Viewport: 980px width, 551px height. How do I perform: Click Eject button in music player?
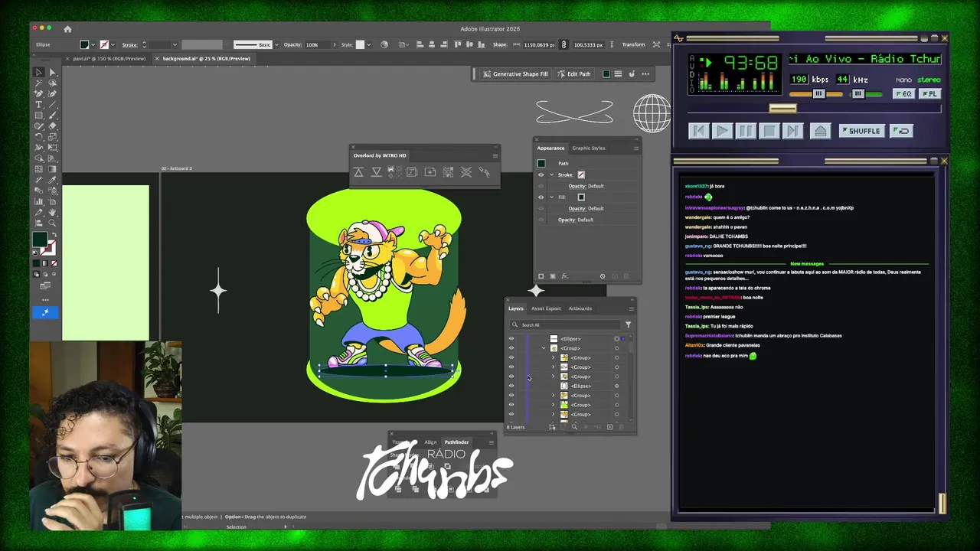pos(821,131)
